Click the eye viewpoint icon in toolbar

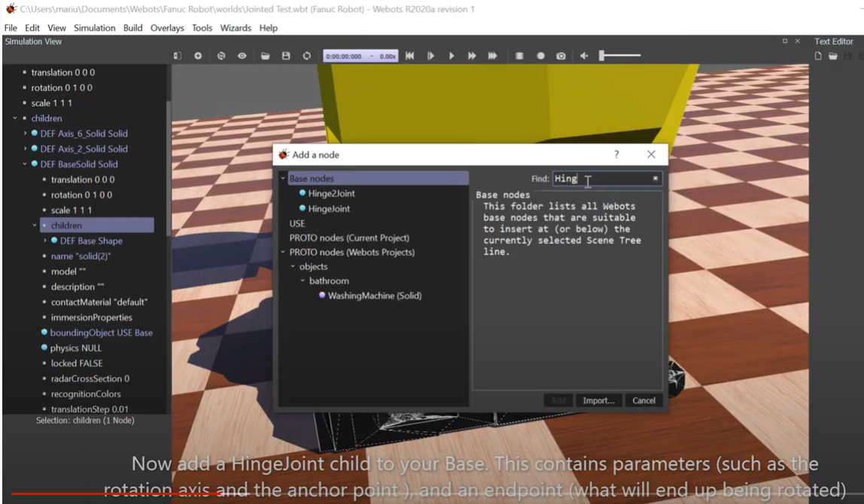pyautogui.click(x=242, y=56)
